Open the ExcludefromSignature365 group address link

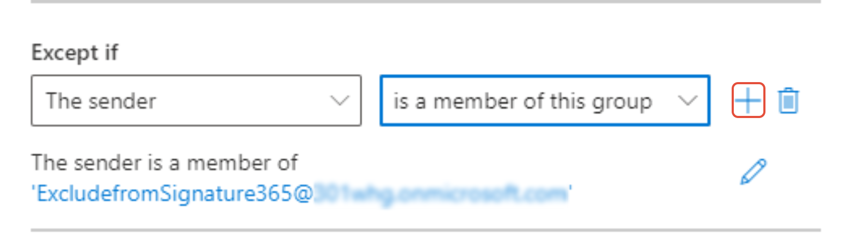(302, 193)
